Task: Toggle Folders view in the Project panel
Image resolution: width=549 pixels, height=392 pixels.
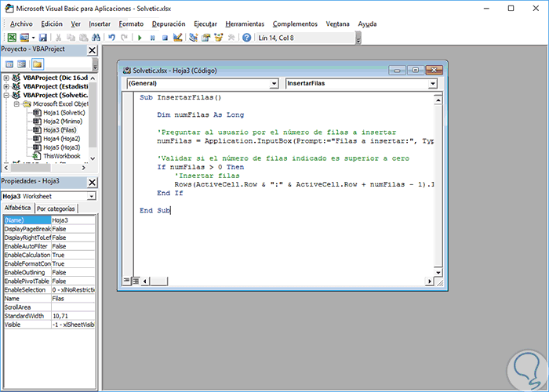Action: pyautogui.click(x=37, y=64)
